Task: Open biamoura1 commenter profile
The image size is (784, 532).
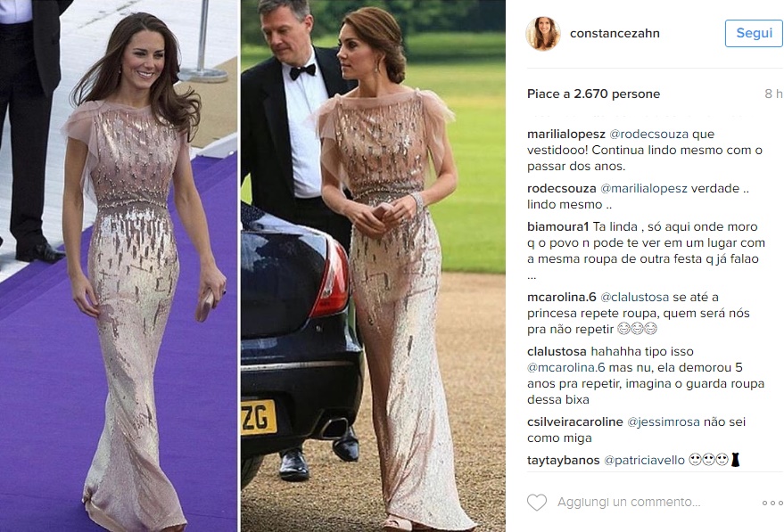Action: pos(558,226)
